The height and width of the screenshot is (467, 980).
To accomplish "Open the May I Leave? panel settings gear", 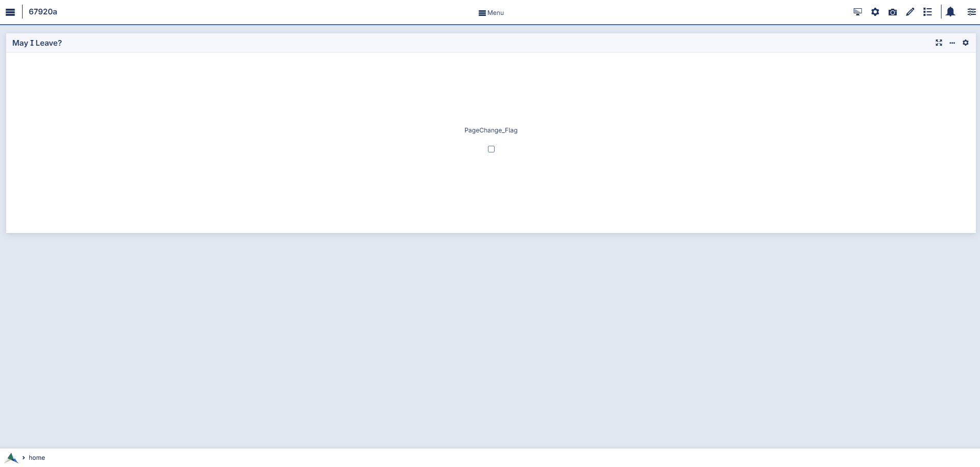I will click(966, 43).
